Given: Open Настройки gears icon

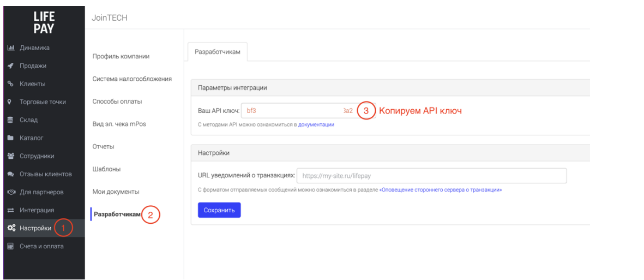Looking at the screenshot, I should (11, 229).
